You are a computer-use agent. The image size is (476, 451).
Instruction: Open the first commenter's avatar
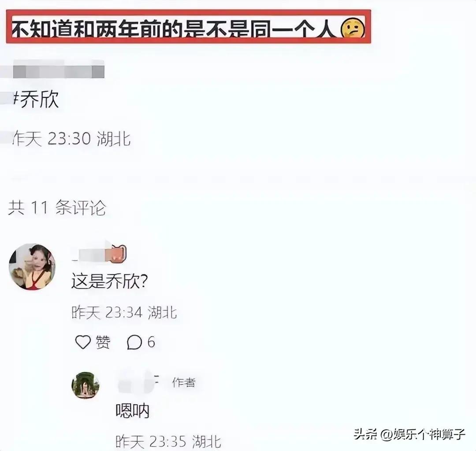(x=32, y=266)
